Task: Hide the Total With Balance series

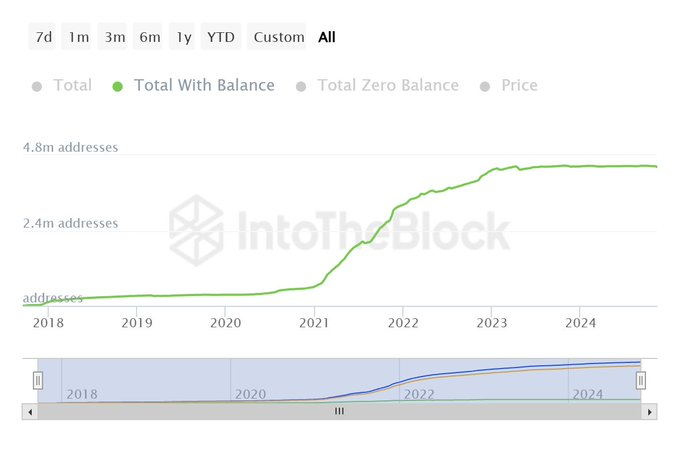Action: pos(194,86)
